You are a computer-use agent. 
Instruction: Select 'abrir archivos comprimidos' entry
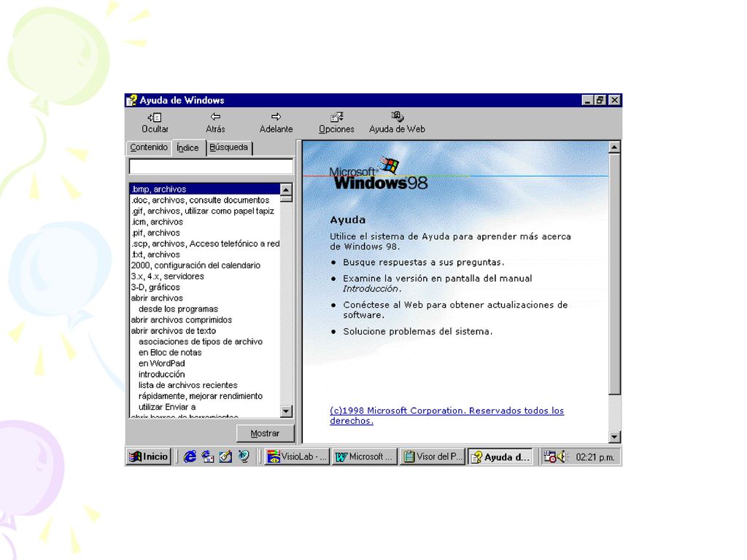(x=205, y=320)
